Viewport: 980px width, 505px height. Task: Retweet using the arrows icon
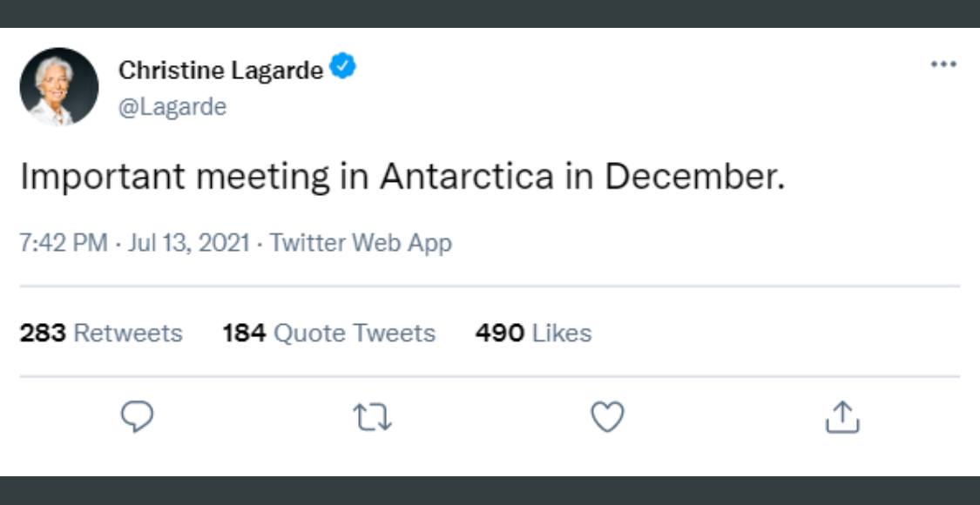372,418
